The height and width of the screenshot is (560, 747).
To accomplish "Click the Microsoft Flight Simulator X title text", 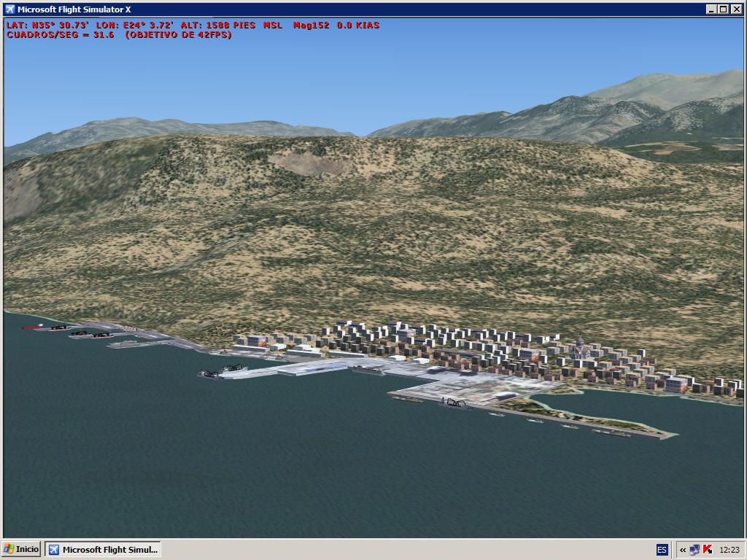I will tap(74, 9).
